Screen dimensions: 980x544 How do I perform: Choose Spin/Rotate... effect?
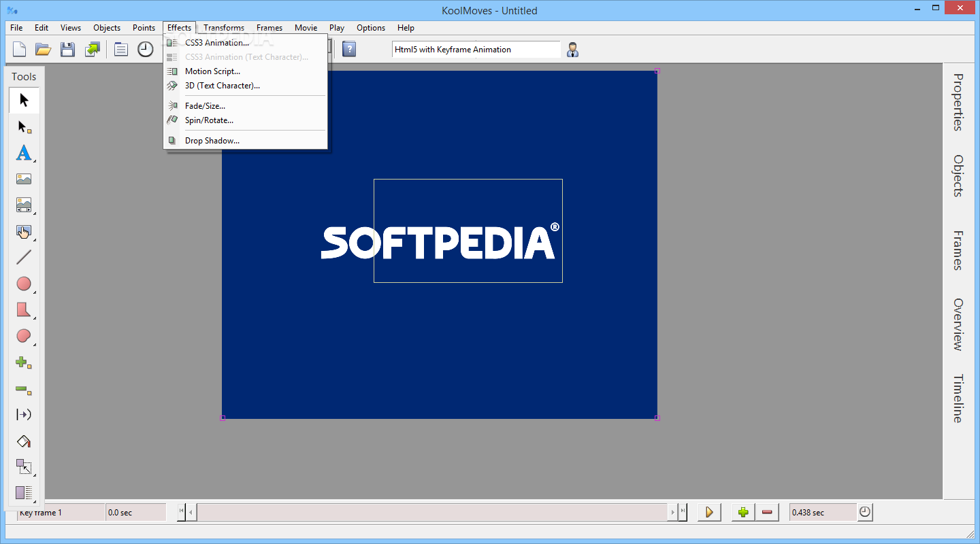pos(246,120)
